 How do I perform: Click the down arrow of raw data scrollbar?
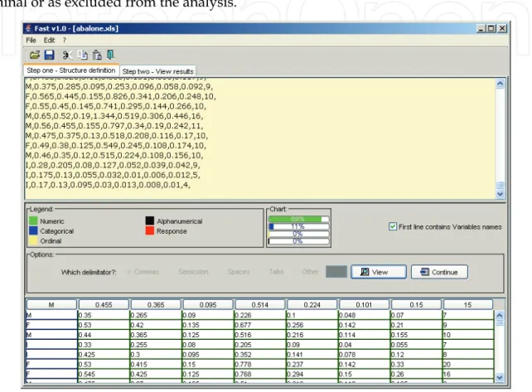[x=500, y=194]
